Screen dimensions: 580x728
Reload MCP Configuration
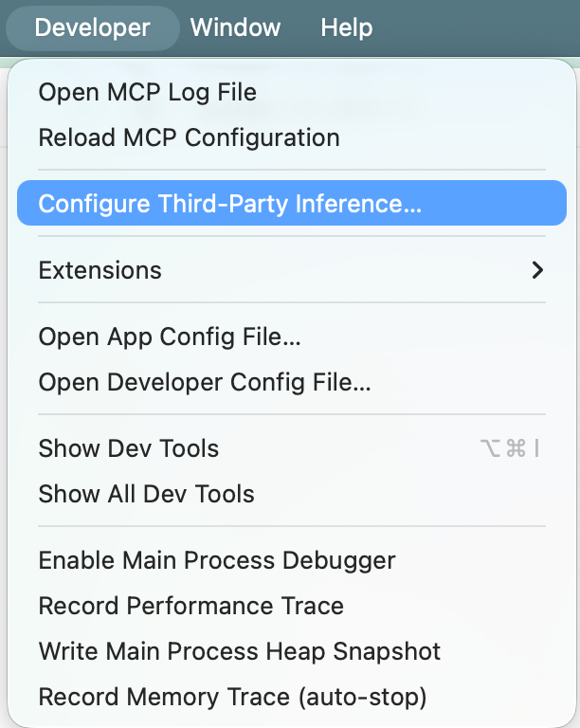coord(189,137)
